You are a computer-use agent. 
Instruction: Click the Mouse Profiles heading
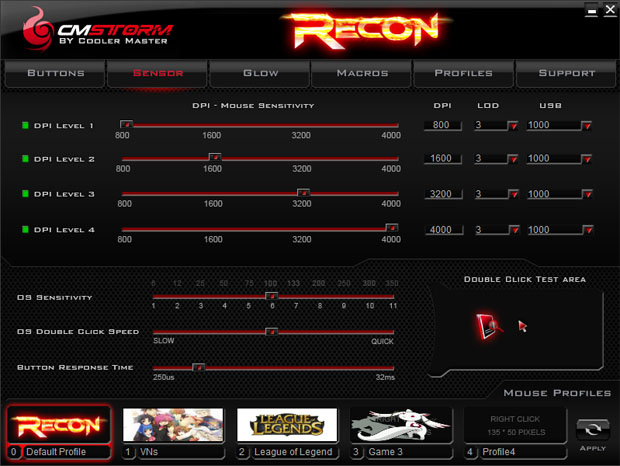pos(557,393)
